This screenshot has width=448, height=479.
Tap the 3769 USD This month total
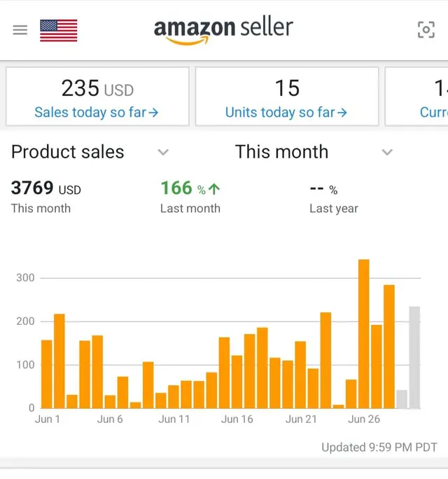click(x=46, y=196)
